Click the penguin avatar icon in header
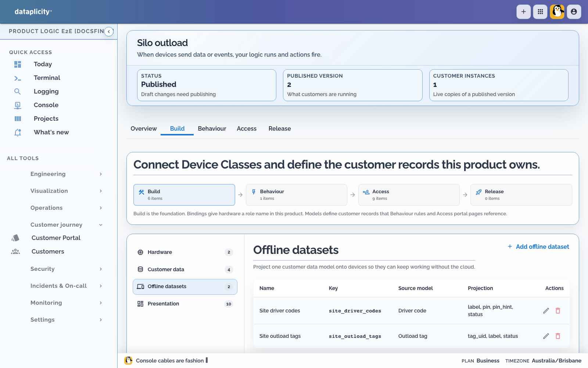This screenshot has width=588, height=368. [x=557, y=12]
